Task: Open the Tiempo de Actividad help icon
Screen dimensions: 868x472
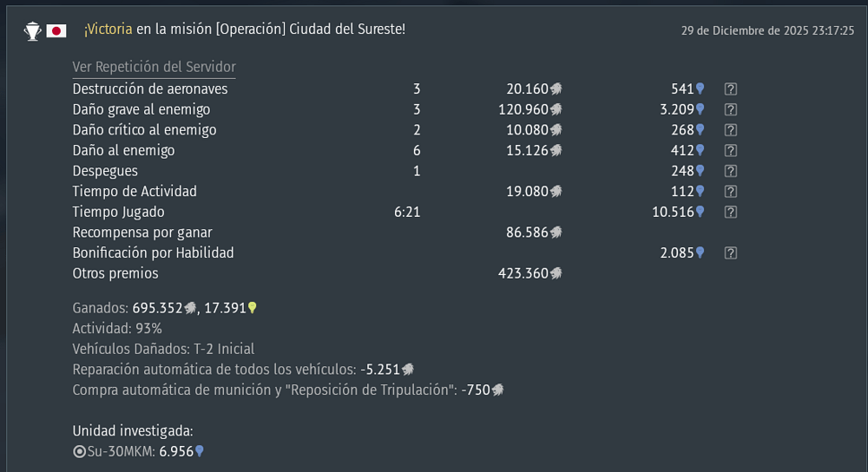Action: click(x=731, y=191)
